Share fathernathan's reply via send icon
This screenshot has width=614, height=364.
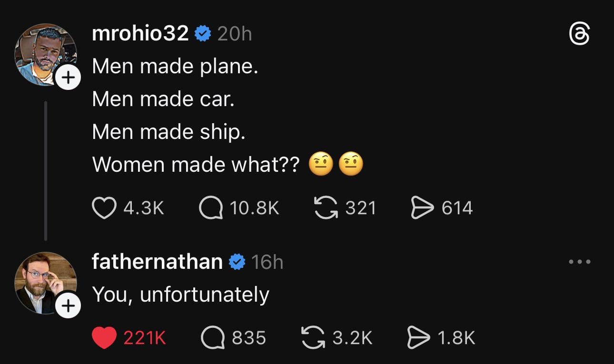click(417, 338)
